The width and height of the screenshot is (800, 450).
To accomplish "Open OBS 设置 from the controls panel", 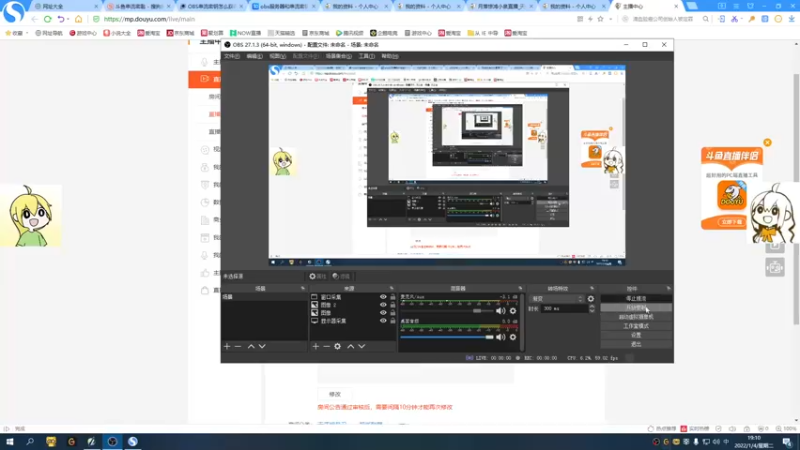I will click(x=636, y=335).
